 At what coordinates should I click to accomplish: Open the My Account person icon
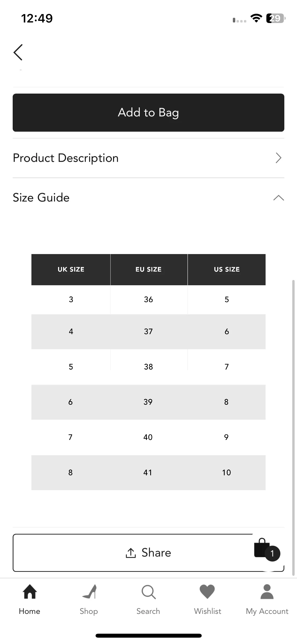[x=267, y=591]
